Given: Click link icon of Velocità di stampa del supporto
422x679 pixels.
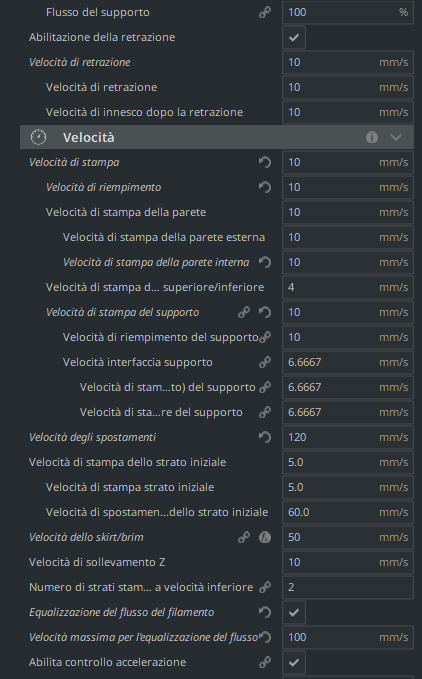Looking at the screenshot, I should (x=244, y=312).
